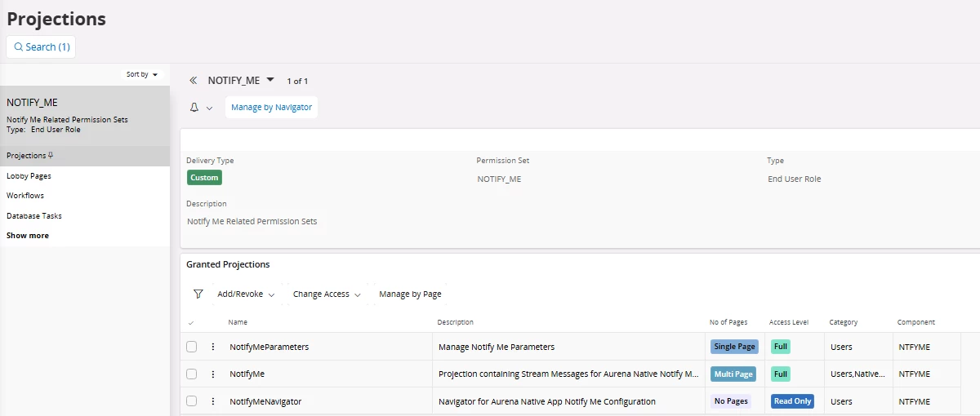
Task: Click the select-all checkmark in table header
Action: 191,323
